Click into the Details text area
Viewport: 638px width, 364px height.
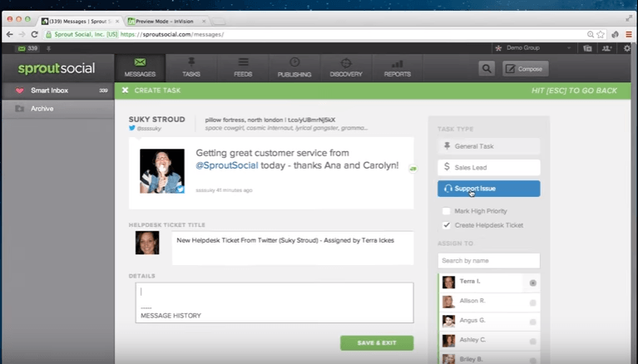(x=274, y=303)
